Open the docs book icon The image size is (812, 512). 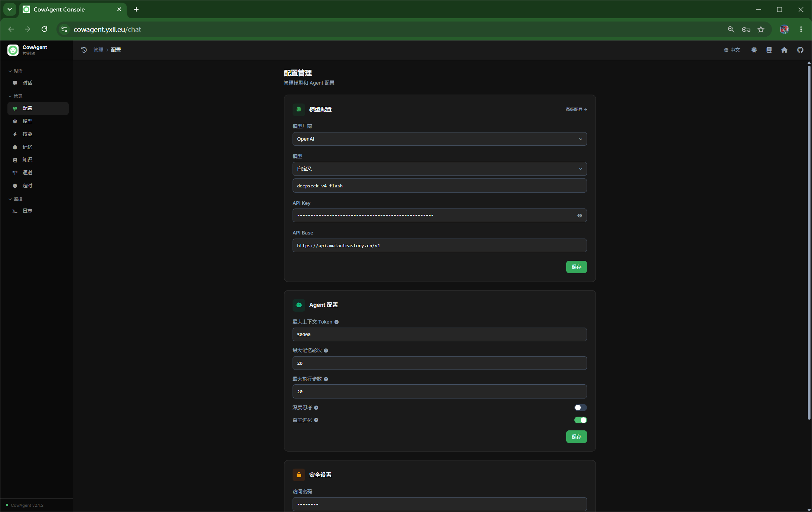(769, 50)
